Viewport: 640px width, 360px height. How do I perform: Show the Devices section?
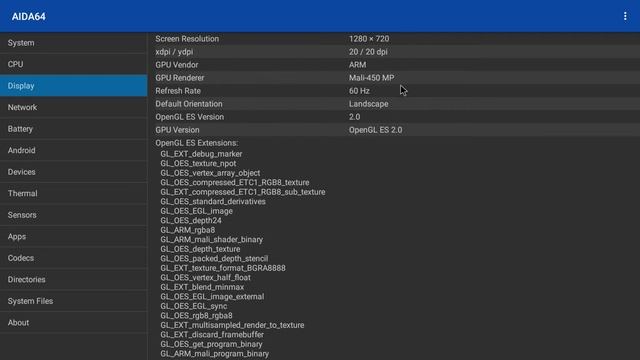tap(73, 172)
